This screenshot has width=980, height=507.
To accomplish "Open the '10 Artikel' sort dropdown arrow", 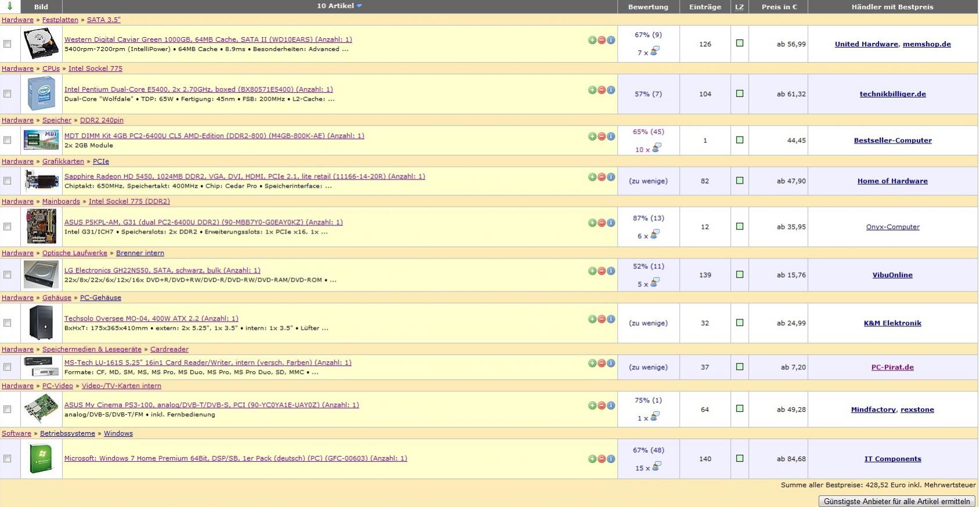I will click(x=359, y=6).
